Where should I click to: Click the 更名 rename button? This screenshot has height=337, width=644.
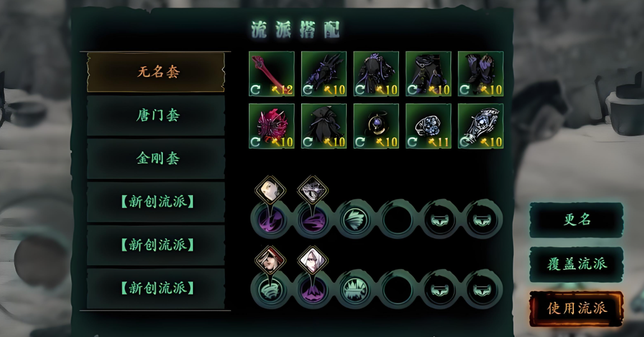pos(577,220)
